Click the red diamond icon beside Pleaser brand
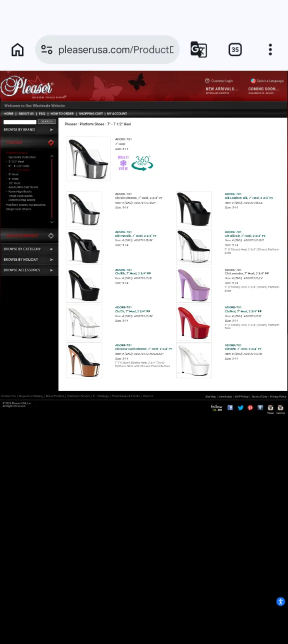Image resolution: width=288 pixels, height=644 pixels. (x=50, y=143)
